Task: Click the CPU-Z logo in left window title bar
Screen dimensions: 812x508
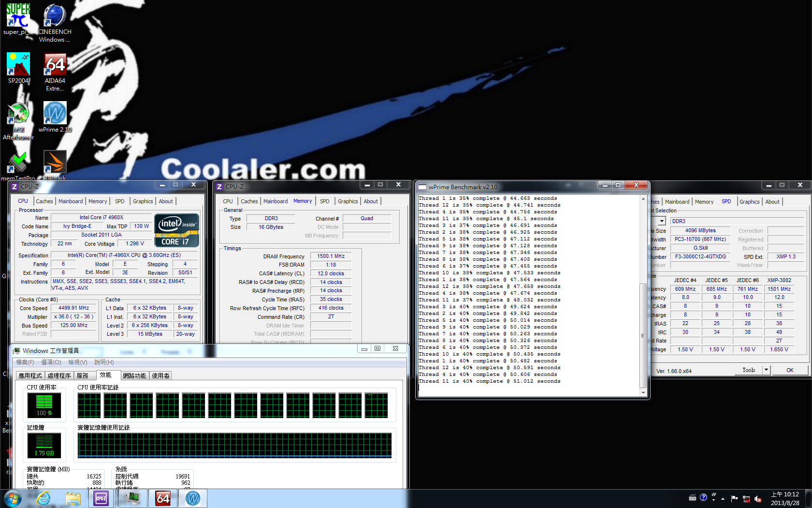Action: click(14, 186)
